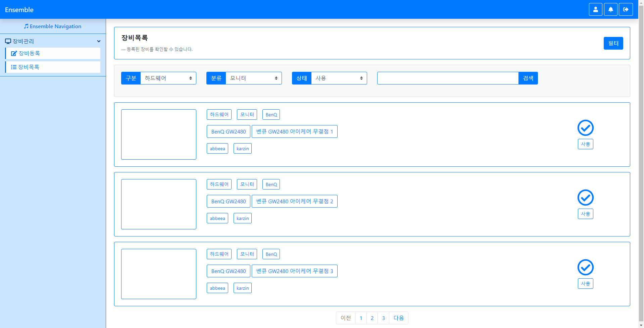Go to next page with 다음
The width and height of the screenshot is (644, 328).
coord(399,318)
